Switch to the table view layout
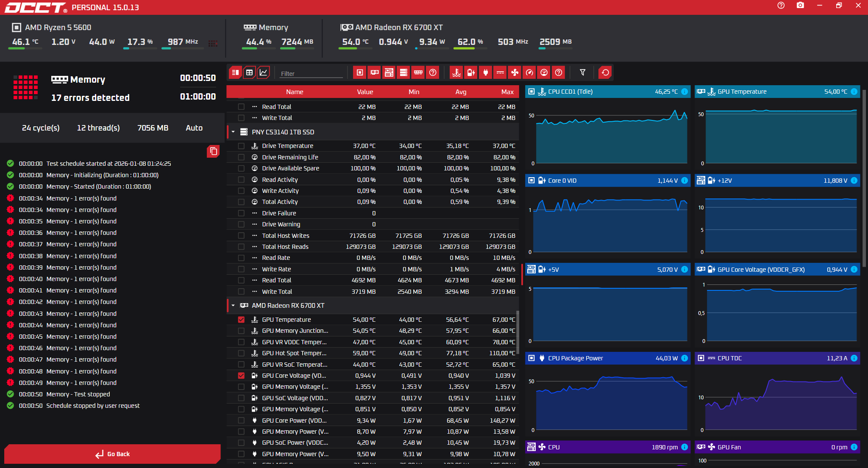This screenshot has height=468, width=868. coord(249,72)
